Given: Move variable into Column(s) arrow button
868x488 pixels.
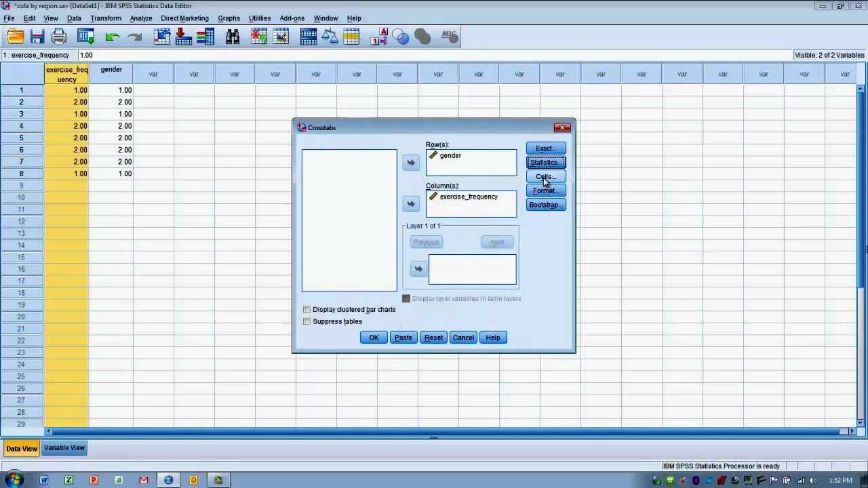Looking at the screenshot, I should 411,204.
